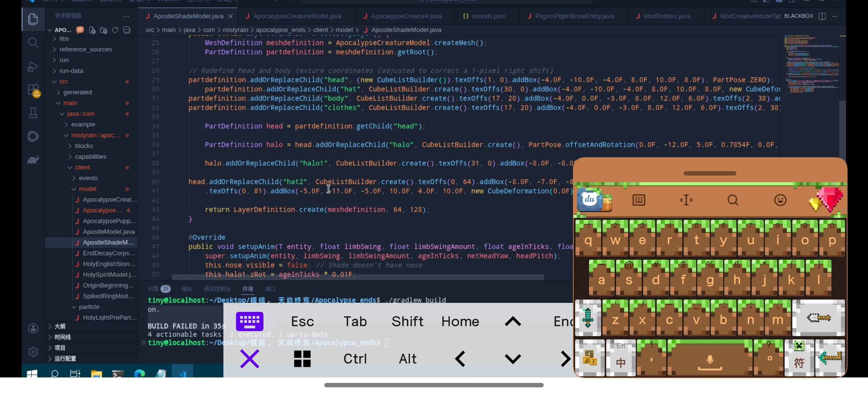This screenshot has height=395, width=868.
Task: Click the Esc key on the key bar
Action: pyautogui.click(x=302, y=321)
